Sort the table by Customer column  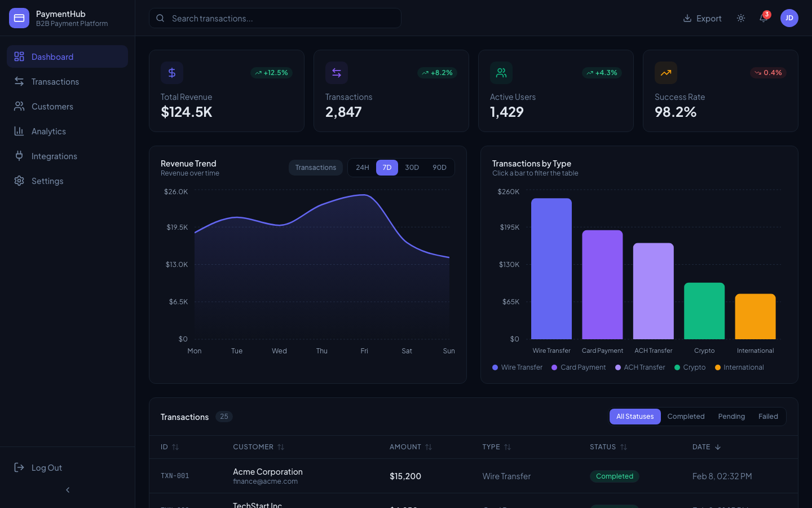259,447
